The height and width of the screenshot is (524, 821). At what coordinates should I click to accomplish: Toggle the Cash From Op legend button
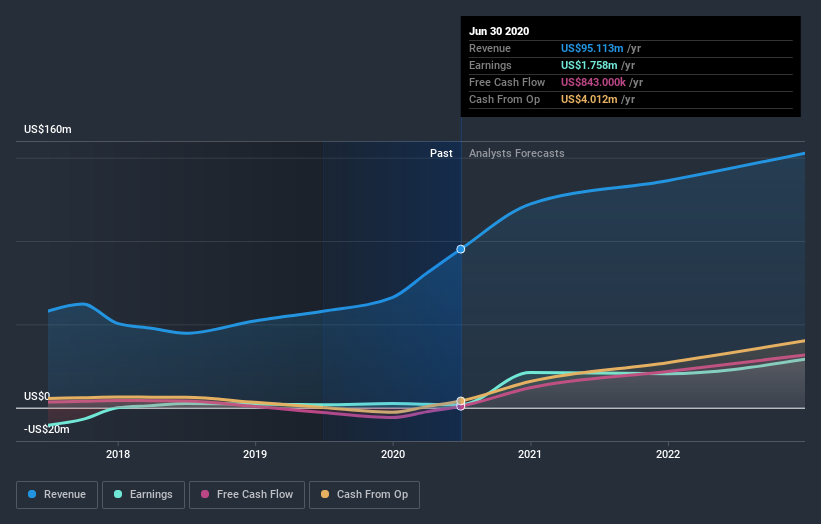364,495
